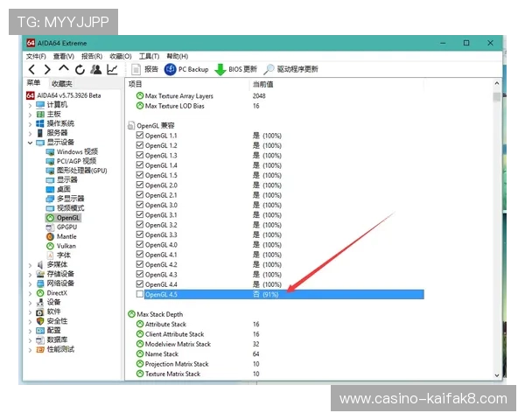
Task: Expand the DirectX tree node arrow
Action: [30, 293]
